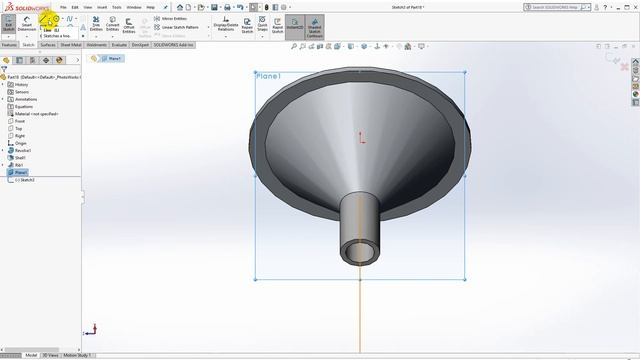Open the PropertyManager tab

point(19,60)
